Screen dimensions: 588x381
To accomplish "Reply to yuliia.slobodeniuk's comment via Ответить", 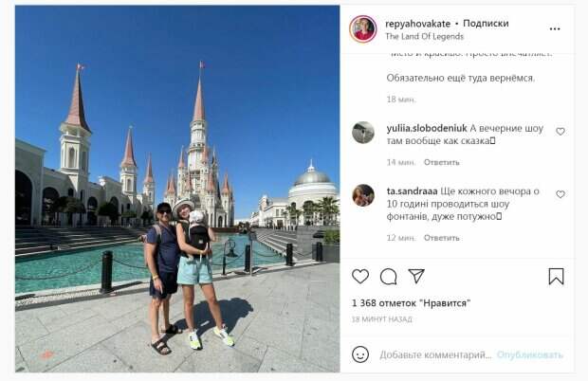I will [x=441, y=162].
